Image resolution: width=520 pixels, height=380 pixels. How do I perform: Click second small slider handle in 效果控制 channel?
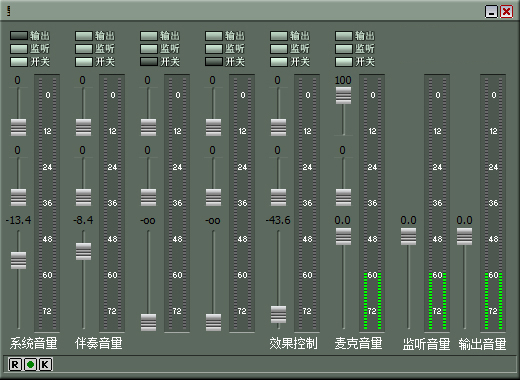[278, 197]
